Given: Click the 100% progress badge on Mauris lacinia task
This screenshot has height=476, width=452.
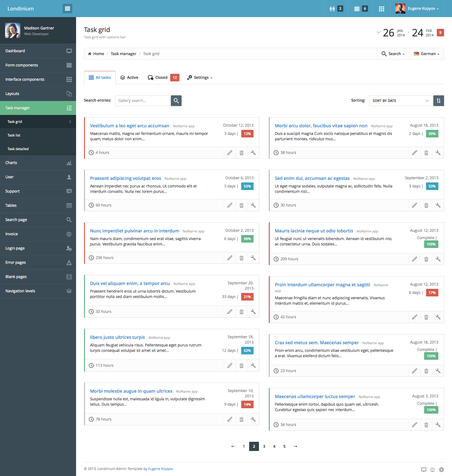Looking at the screenshot, I should tap(431, 244).
